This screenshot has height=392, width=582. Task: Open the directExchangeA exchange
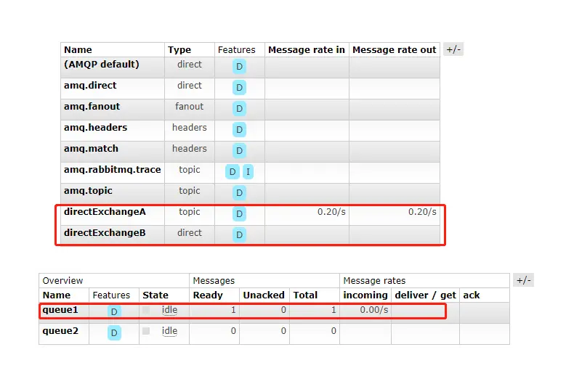pos(105,212)
